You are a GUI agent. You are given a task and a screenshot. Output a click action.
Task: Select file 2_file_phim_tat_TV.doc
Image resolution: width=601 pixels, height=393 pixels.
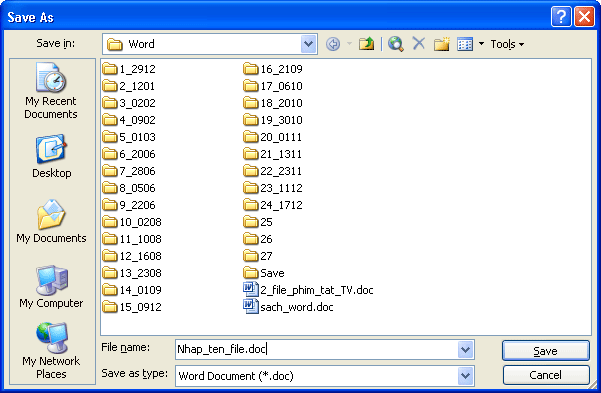(x=308, y=290)
